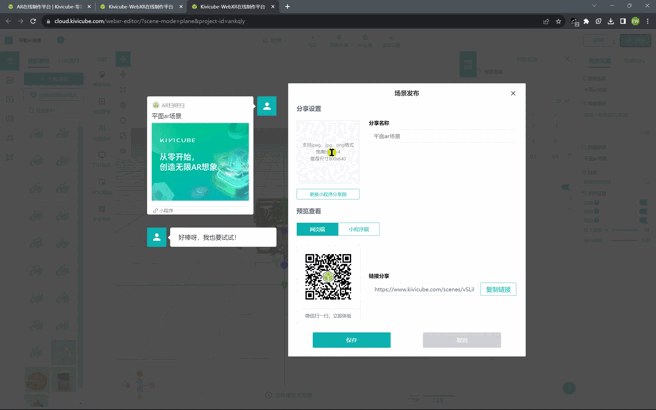
Task: Switch to the 小程序版 preview tab
Action: 358,229
